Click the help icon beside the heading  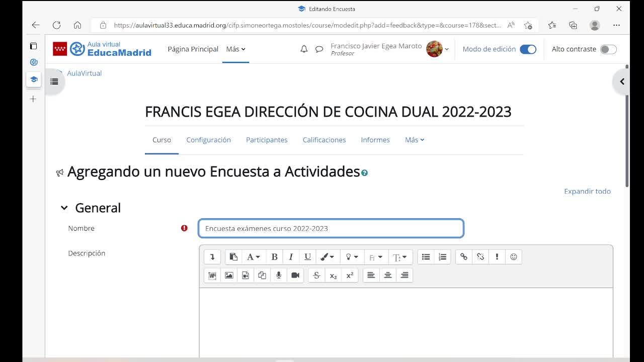point(364,173)
